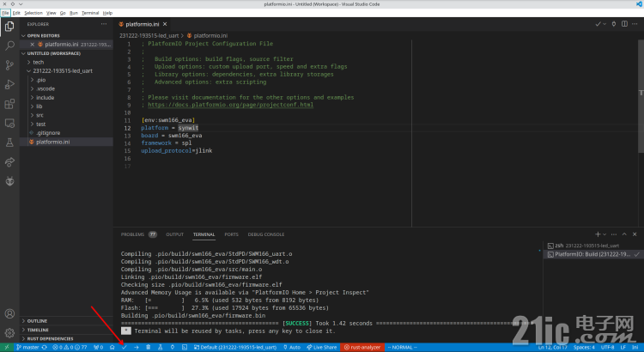The height and width of the screenshot is (352, 644).
Task: Click PlatformIO Test flask in status bar
Action: click(x=161, y=348)
